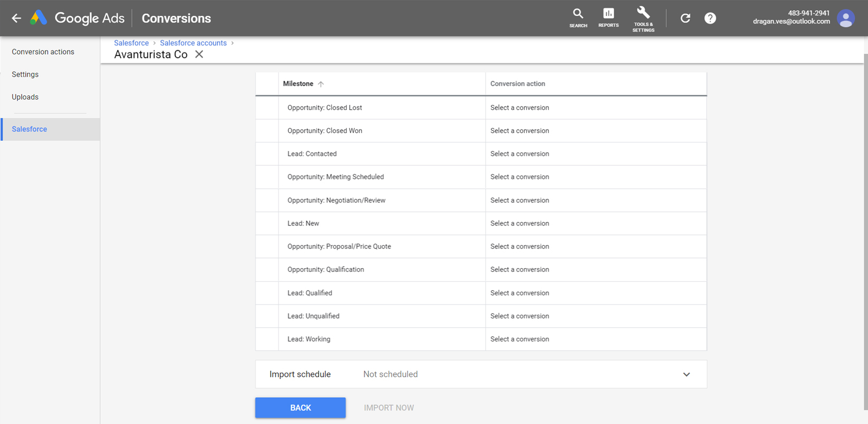Open the Reports icon
Viewport: 868px width, 424px height.
(x=608, y=18)
